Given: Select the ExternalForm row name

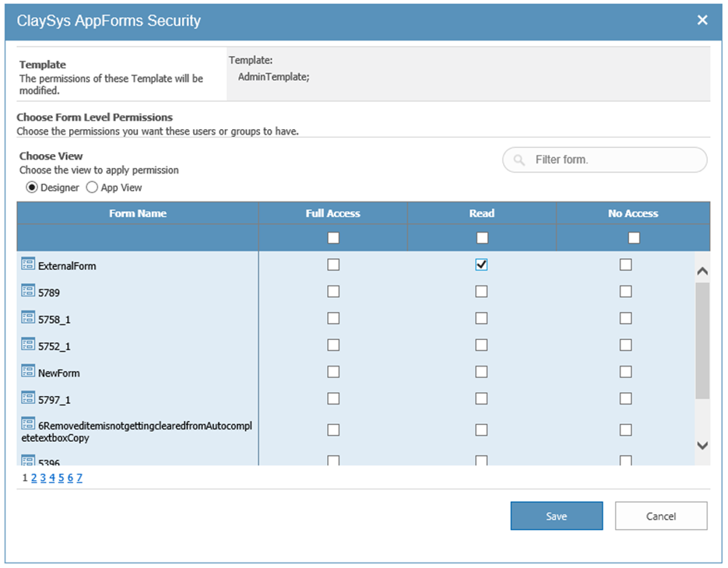Looking at the screenshot, I should click(67, 266).
